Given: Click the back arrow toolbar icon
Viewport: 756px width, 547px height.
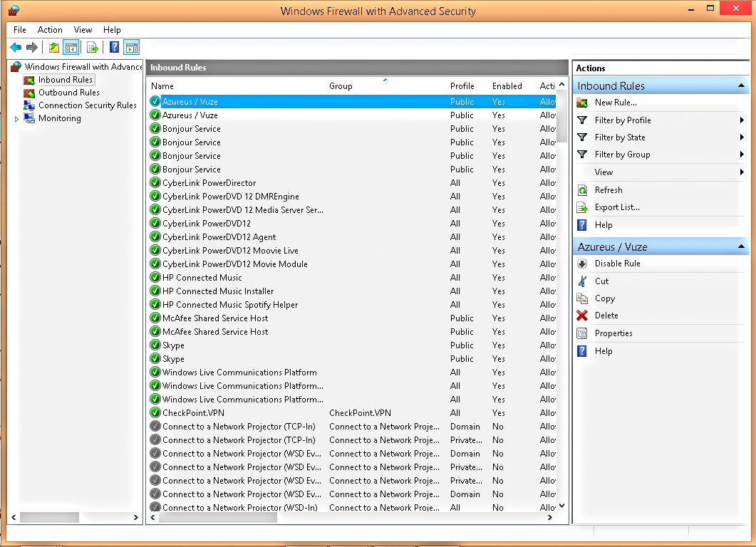Looking at the screenshot, I should 16,47.
